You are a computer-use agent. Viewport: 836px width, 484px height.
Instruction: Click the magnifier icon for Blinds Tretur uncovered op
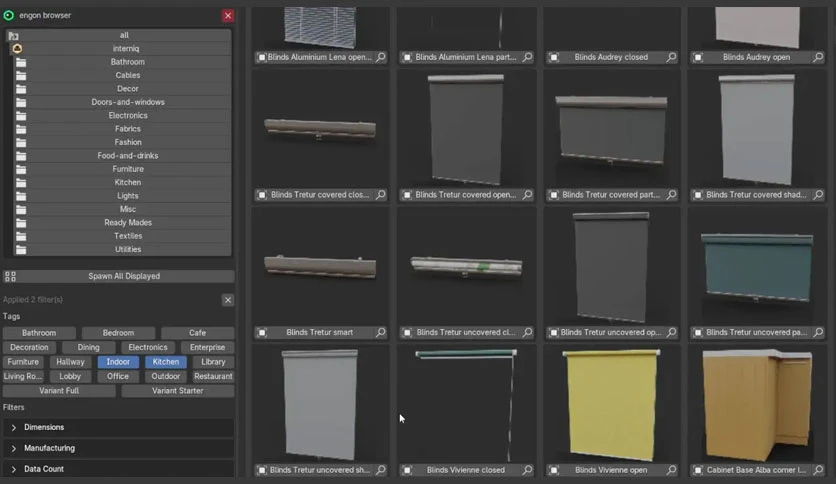(x=671, y=332)
